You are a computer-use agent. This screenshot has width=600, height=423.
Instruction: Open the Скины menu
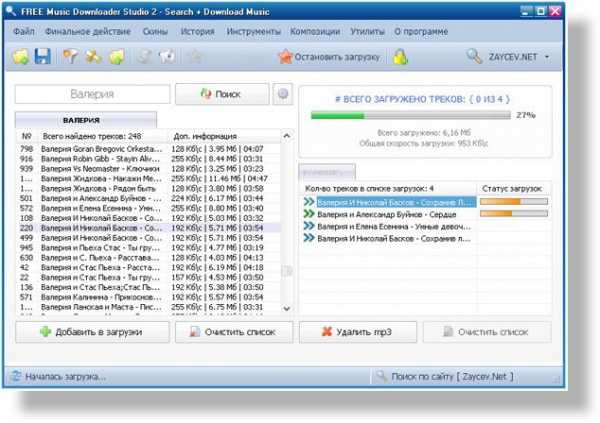pyautogui.click(x=155, y=31)
